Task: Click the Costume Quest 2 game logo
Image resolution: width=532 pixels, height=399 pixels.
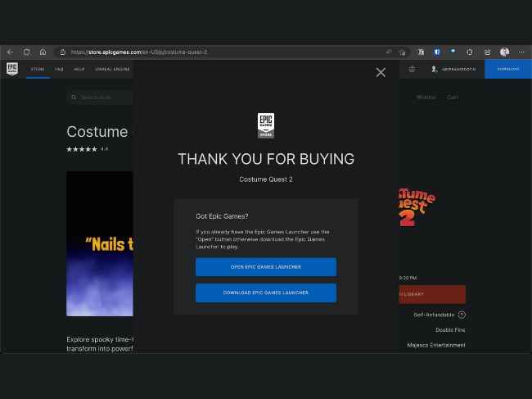Action: 417,206
